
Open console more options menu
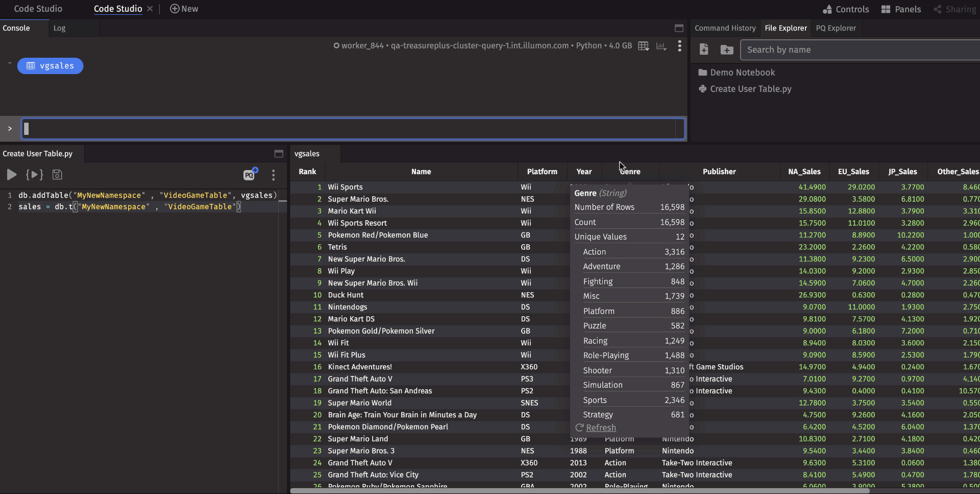tap(679, 46)
